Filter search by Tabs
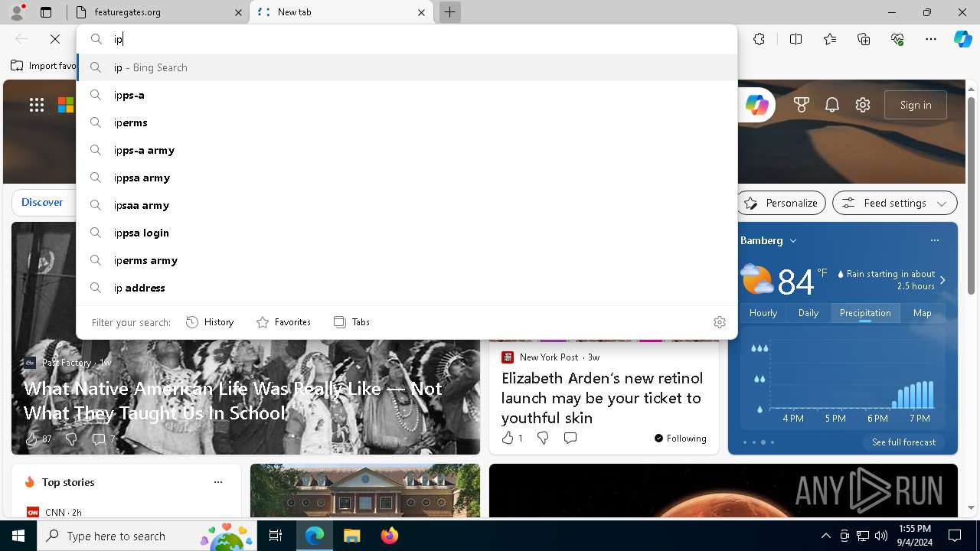The height and width of the screenshot is (551, 980). tap(351, 322)
